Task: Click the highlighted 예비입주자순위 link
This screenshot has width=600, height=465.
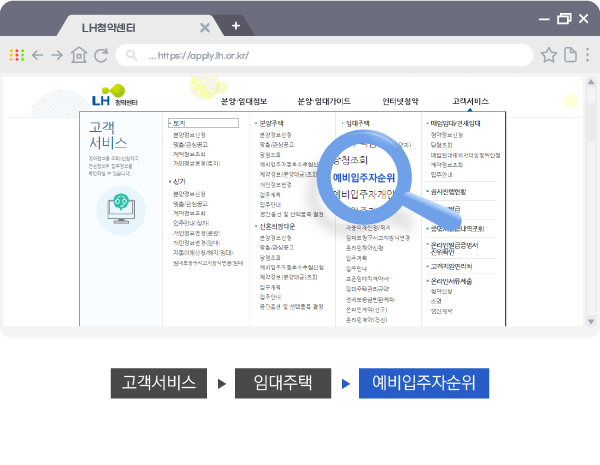Action: pos(364,178)
